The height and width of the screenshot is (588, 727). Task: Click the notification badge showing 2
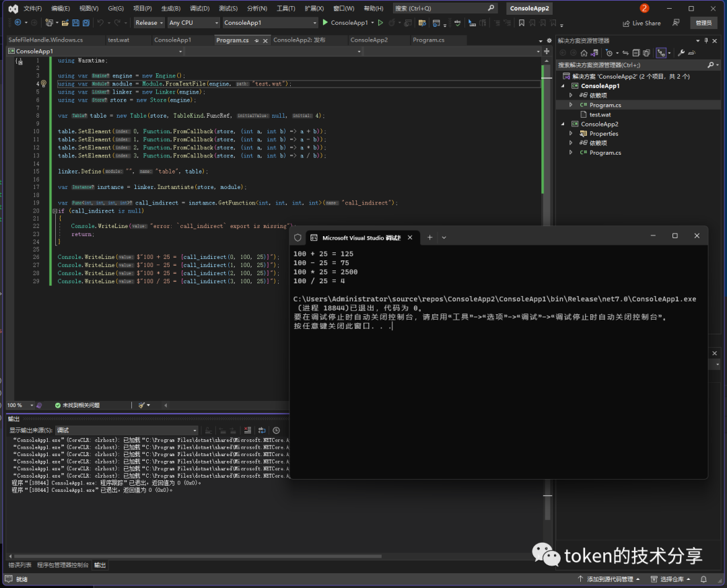[x=644, y=9]
